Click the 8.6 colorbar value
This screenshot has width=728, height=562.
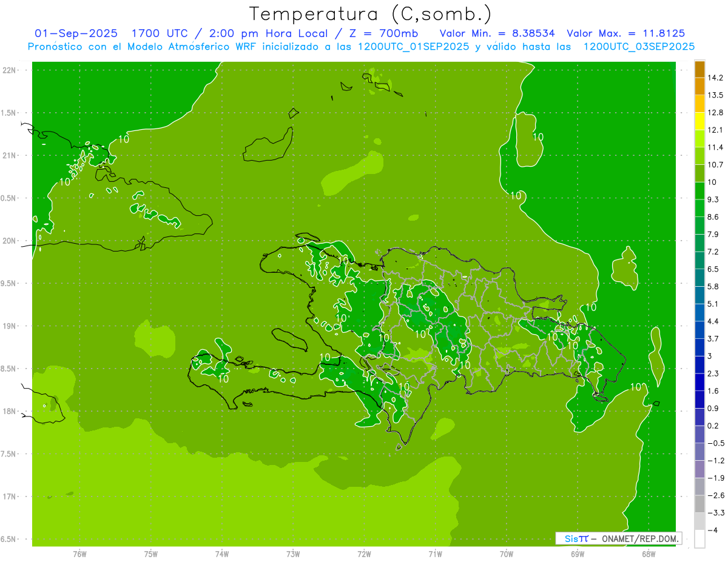point(713,217)
